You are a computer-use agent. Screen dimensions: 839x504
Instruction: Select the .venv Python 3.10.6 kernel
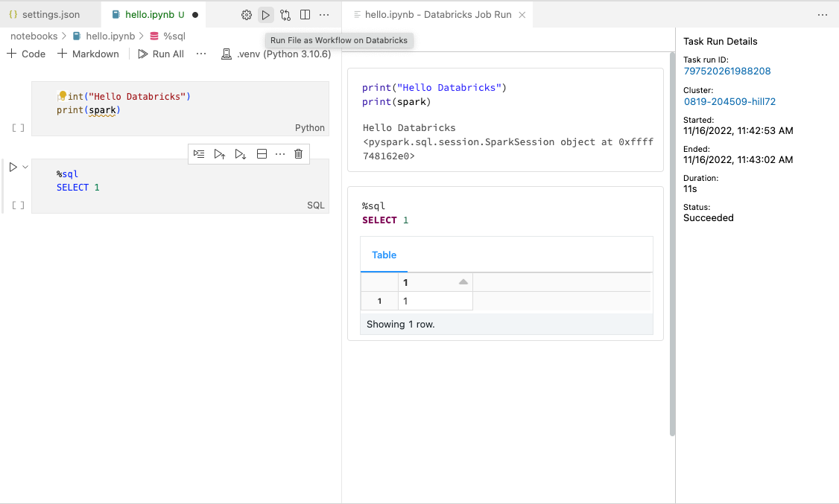tap(276, 54)
